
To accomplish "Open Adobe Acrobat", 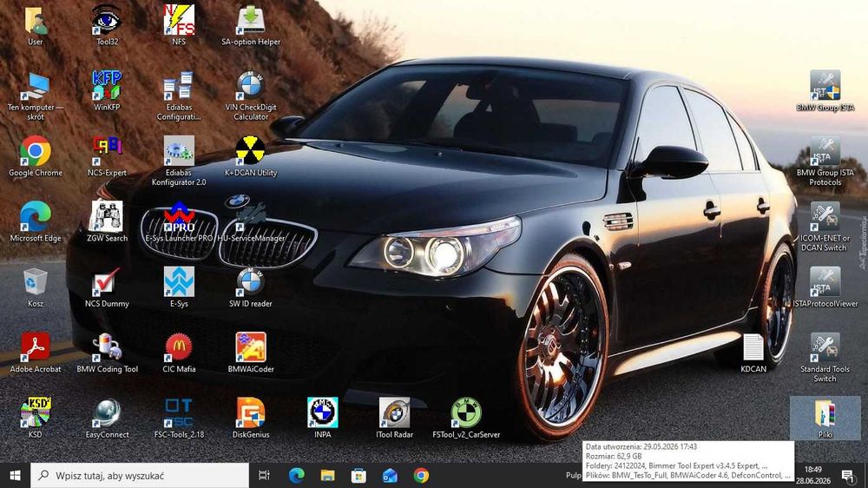I will pos(36,353).
